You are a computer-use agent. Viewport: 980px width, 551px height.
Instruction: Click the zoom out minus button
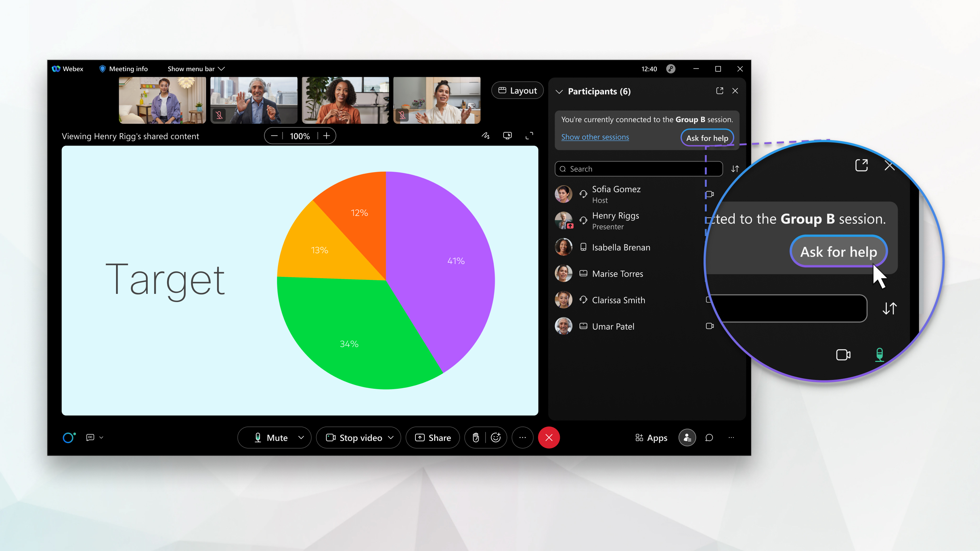click(275, 135)
